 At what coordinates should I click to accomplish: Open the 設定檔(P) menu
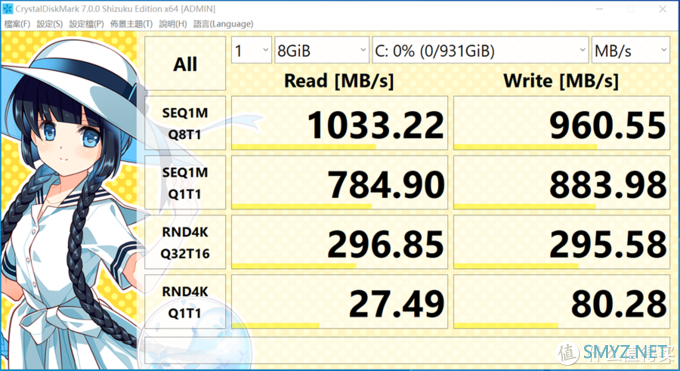[x=86, y=24]
